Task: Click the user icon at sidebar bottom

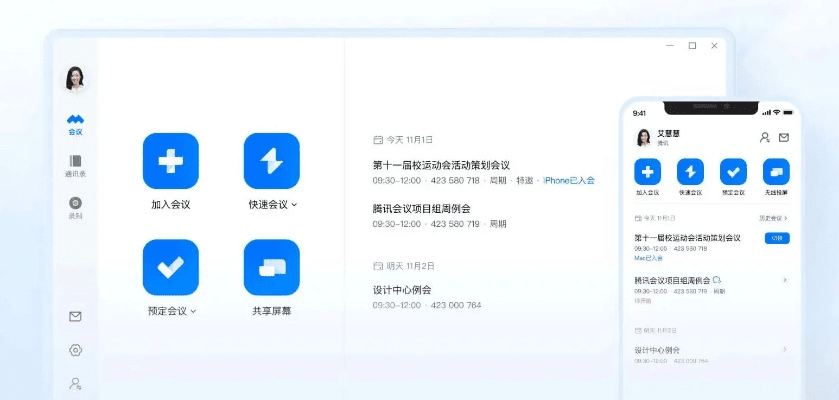Action: pyautogui.click(x=75, y=383)
